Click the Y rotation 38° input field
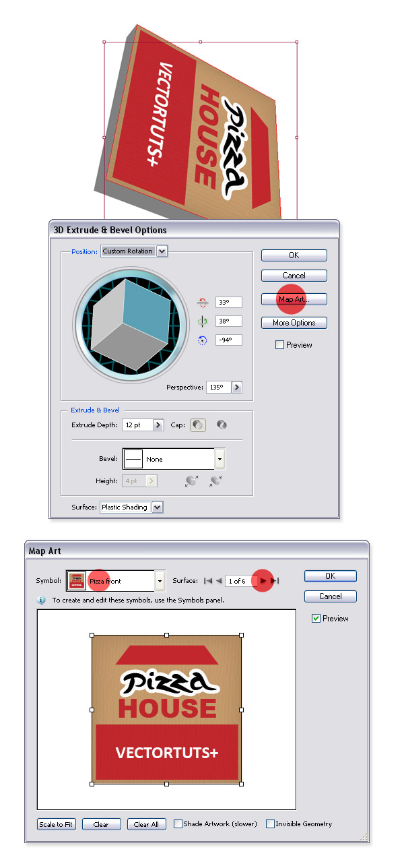Viewport: 404px width, 868px height. coord(228,321)
